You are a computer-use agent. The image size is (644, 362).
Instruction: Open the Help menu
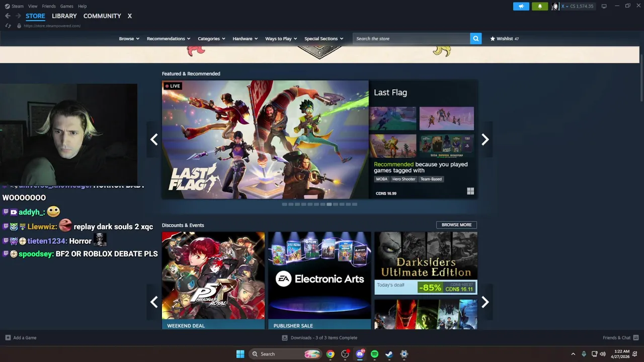point(83,6)
